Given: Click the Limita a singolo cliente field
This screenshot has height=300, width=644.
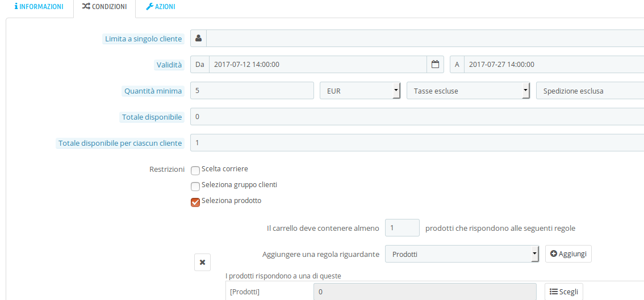Looking at the screenshot, I should click(425, 39).
